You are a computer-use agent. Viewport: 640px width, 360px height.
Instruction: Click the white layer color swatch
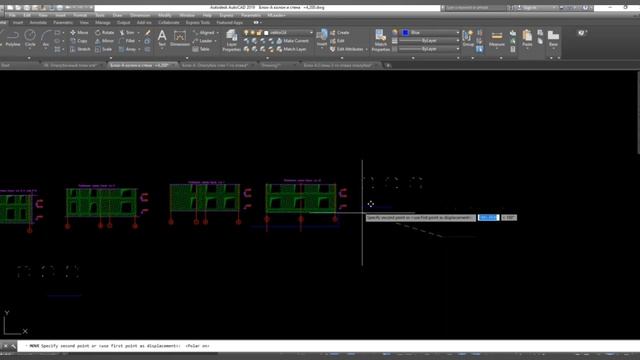pyautogui.click(x=266, y=33)
